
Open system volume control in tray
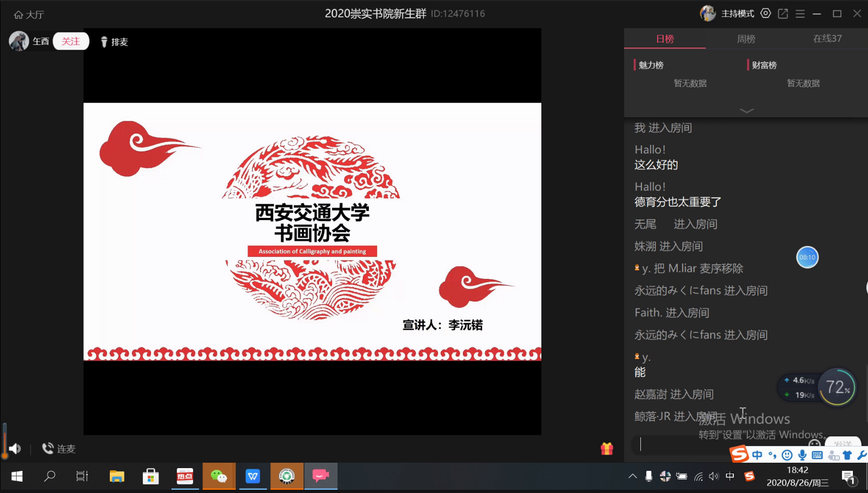[x=714, y=476]
